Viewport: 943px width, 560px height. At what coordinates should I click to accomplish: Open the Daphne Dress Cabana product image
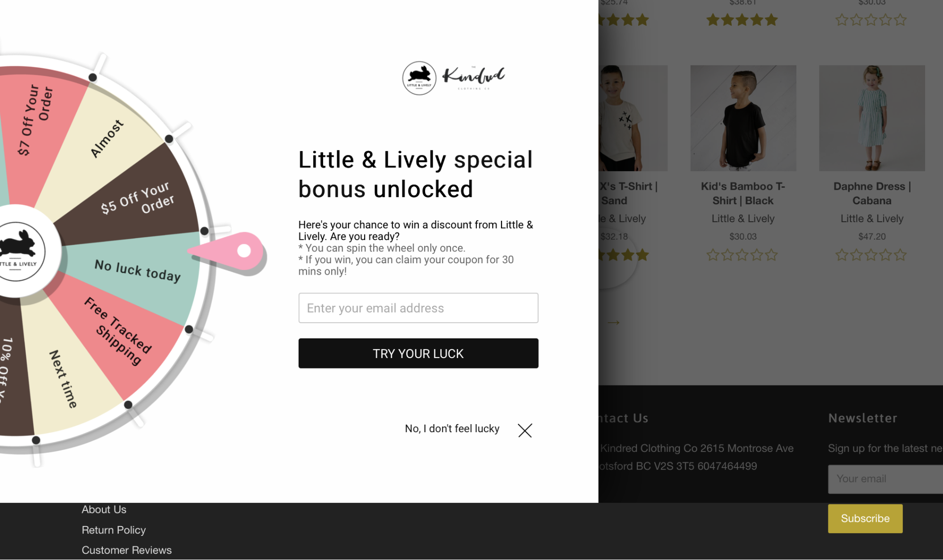point(872,118)
